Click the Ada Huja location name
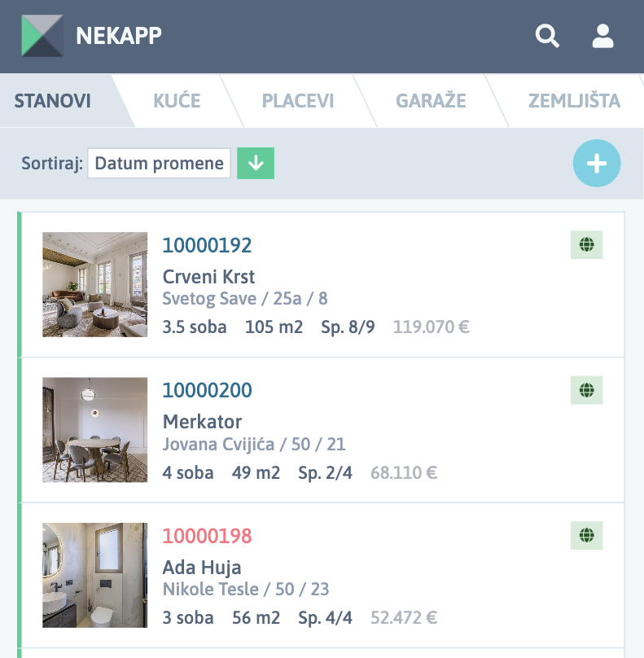The image size is (644, 658). 202,568
